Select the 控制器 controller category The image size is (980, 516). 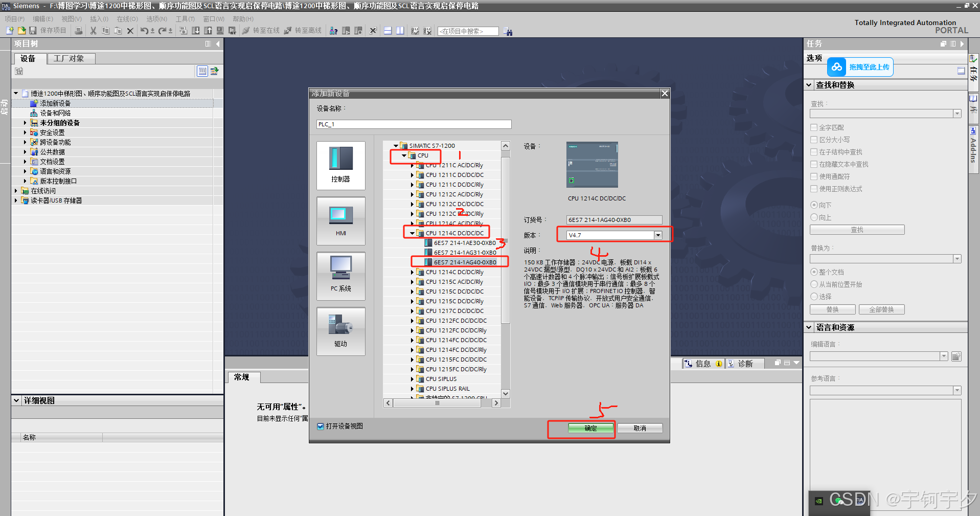(x=341, y=165)
